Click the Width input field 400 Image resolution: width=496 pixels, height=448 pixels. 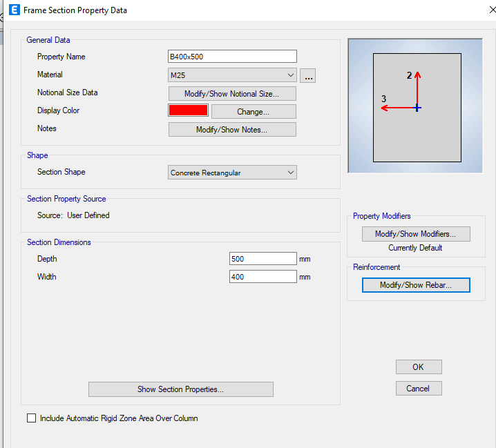(263, 277)
